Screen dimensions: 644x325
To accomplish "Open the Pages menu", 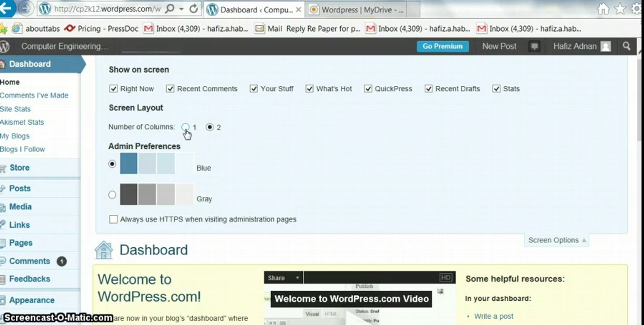I will (x=21, y=242).
